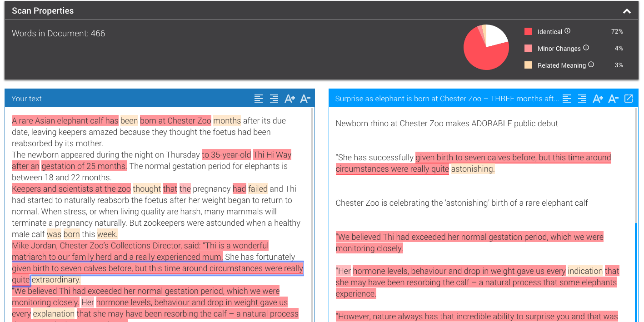Click the red Identical legend swatch

(x=528, y=31)
